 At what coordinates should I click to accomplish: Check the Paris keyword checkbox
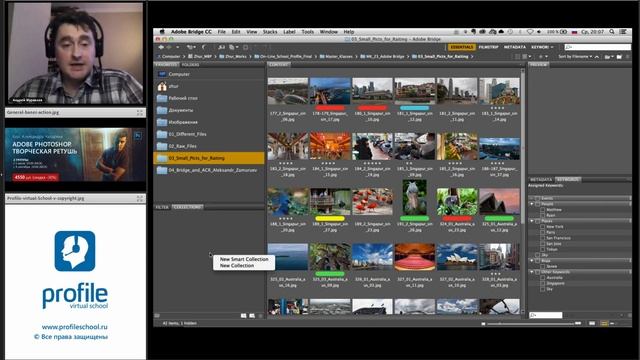point(542,232)
